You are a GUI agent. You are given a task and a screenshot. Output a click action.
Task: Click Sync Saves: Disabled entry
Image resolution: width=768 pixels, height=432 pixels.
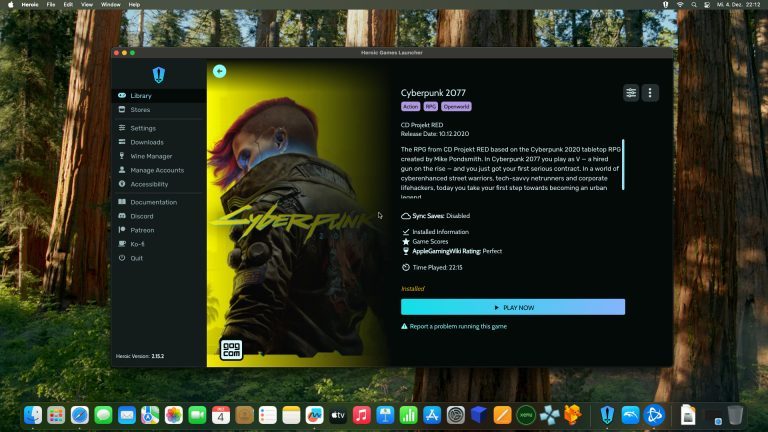(436, 216)
